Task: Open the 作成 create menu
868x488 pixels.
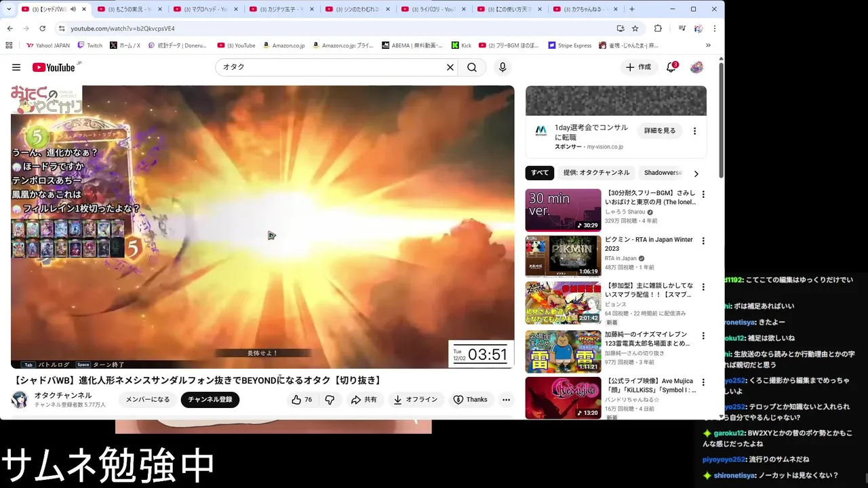Action: click(638, 67)
